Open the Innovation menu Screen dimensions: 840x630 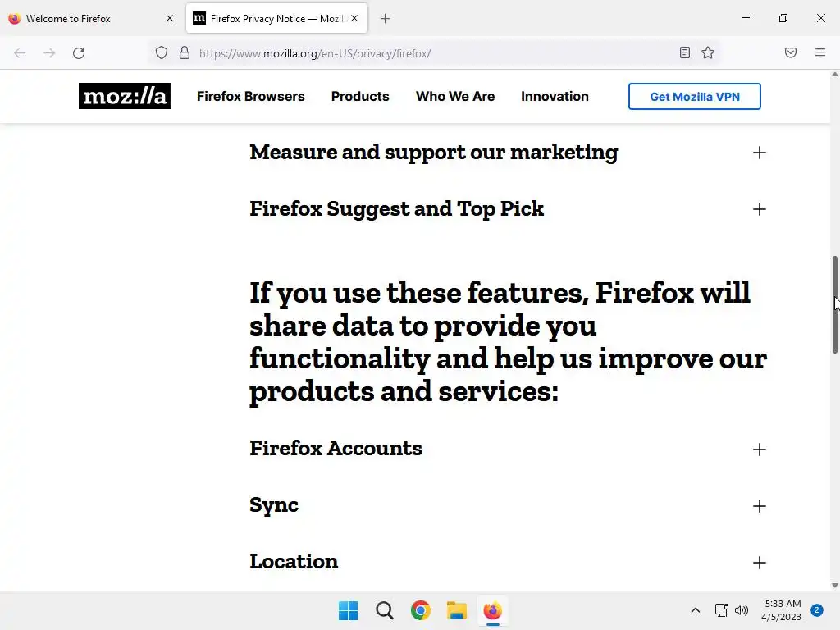[x=555, y=97]
